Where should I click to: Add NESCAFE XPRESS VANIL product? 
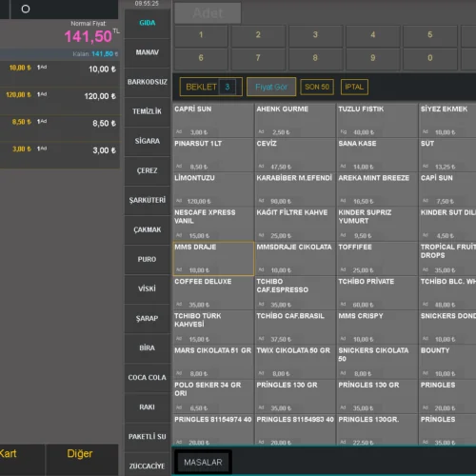[213, 224]
